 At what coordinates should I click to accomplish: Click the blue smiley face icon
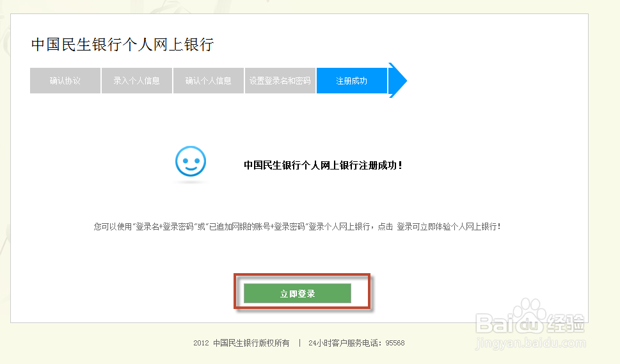click(x=191, y=161)
